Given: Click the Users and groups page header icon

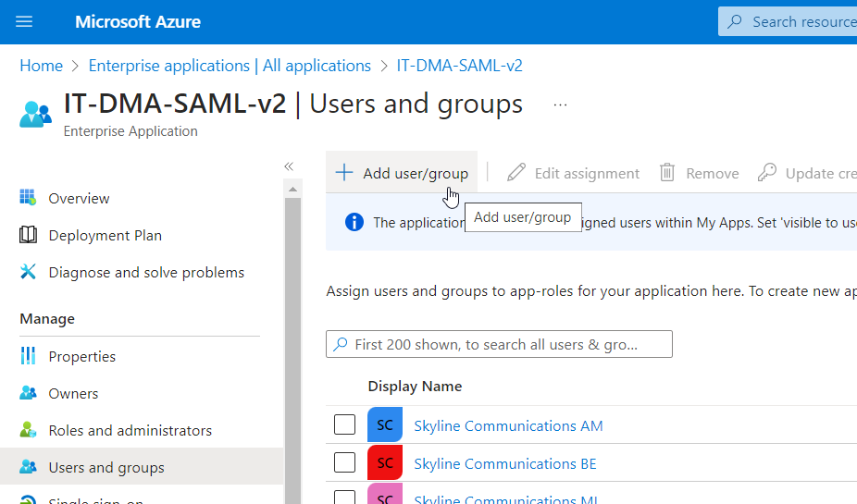Looking at the screenshot, I should pos(35,114).
